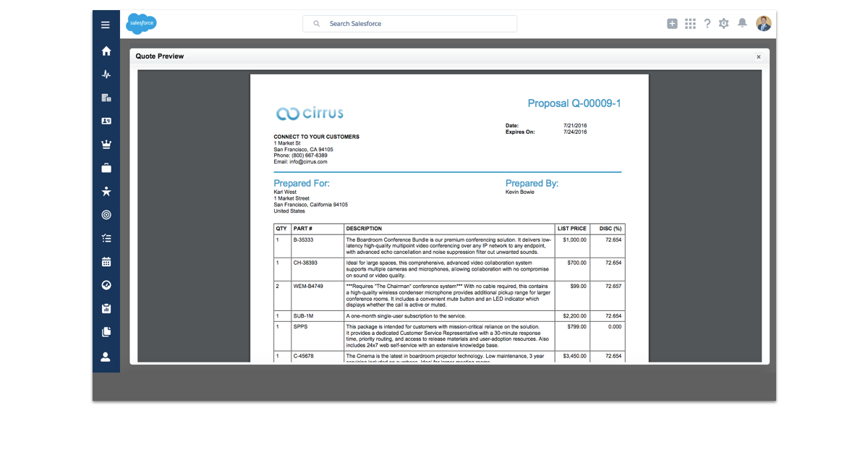Viewport: 868px width, 463px height.
Task: Open the user profile avatar
Action: pos(764,23)
